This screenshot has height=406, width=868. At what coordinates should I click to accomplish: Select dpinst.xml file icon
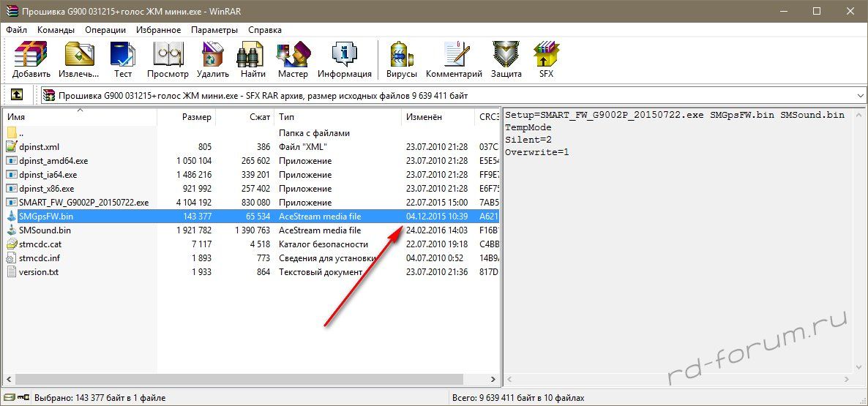12,146
